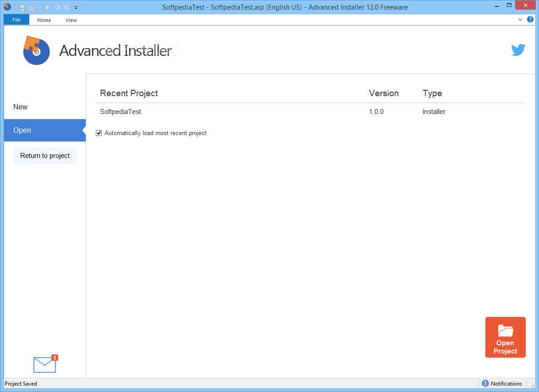Click the 1.0.0 version cell
The height and width of the screenshot is (392, 539).
(x=376, y=112)
